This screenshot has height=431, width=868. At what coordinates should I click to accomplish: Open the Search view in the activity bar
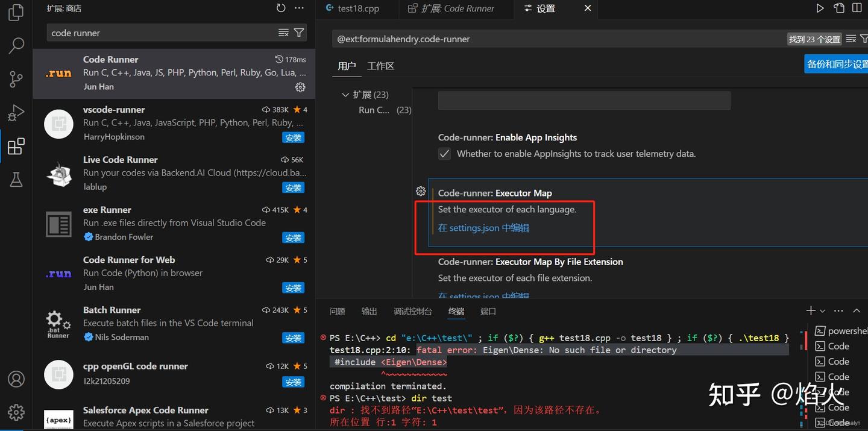tap(16, 46)
